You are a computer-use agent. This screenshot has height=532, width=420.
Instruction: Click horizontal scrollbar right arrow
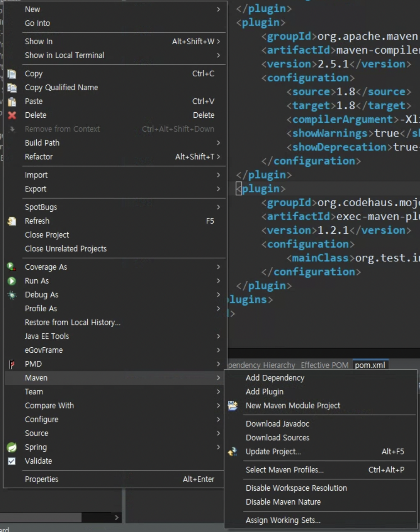click(x=117, y=518)
